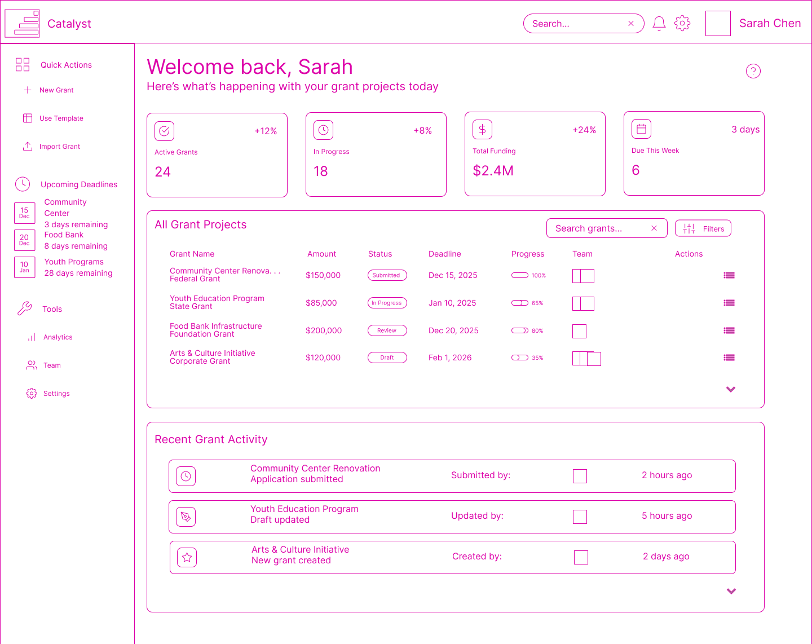Click the Total Funding dollar icon
This screenshot has width=812, height=644.
(x=482, y=130)
